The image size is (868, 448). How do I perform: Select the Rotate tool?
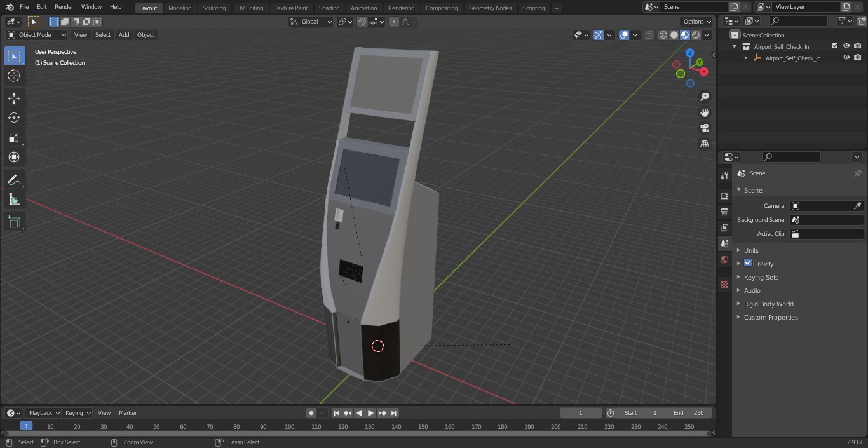tap(14, 118)
